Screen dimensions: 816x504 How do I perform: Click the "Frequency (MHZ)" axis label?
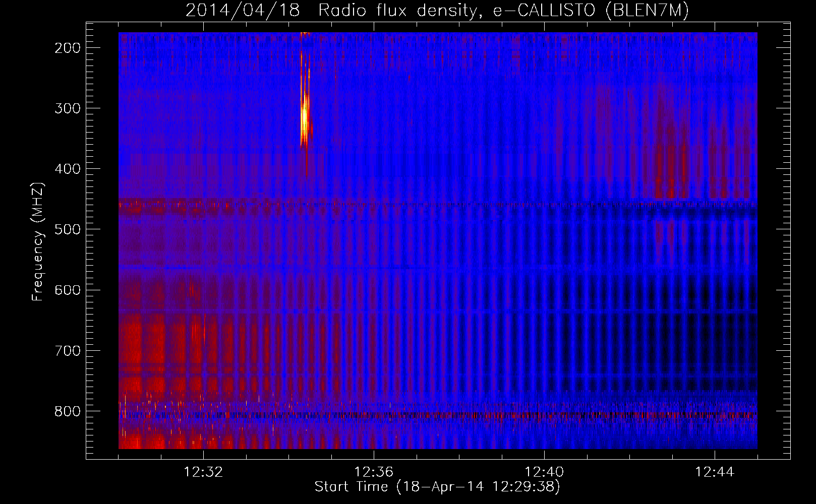pyautogui.click(x=38, y=241)
